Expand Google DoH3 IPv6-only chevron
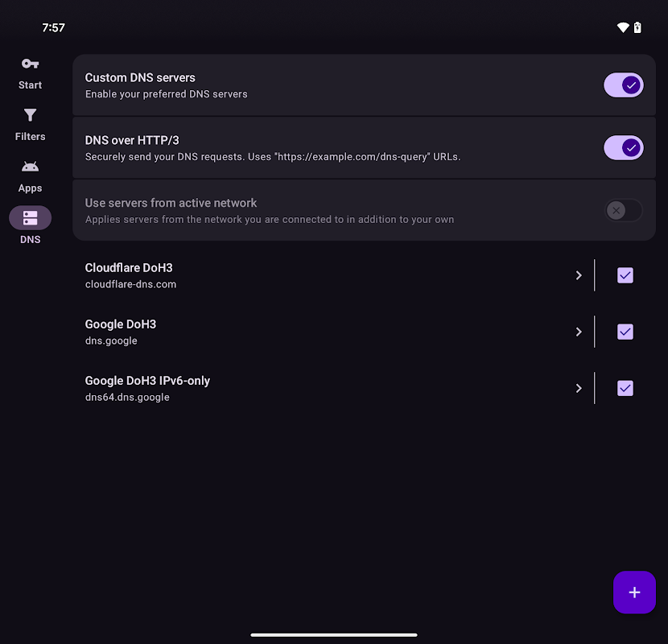Screen dimensions: 668x644 [x=578, y=388]
